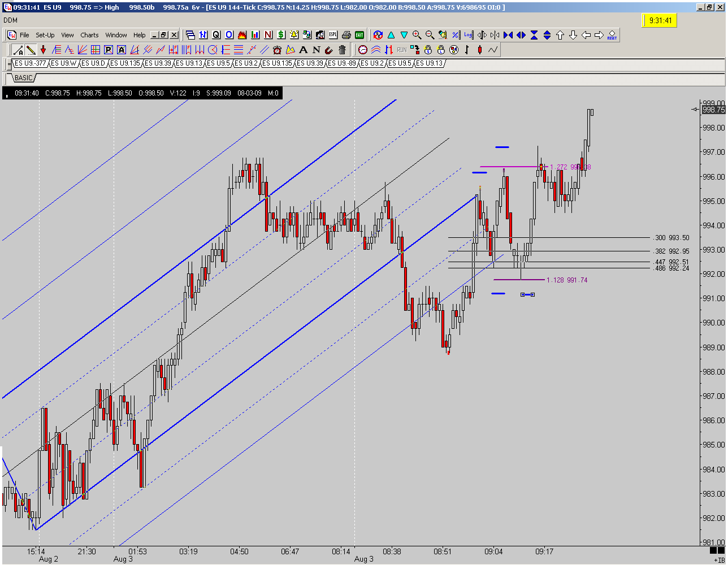Toggle the Log scale button
The height and width of the screenshot is (565, 728).
click(x=469, y=35)
